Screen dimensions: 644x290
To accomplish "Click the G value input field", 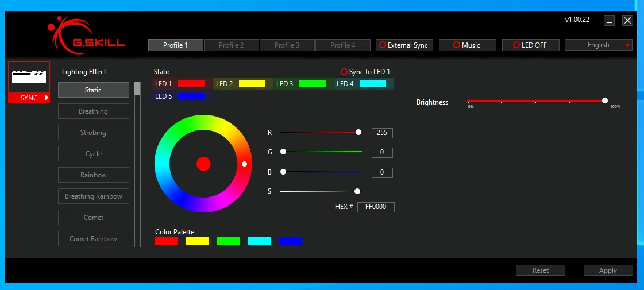I will 382,153.
